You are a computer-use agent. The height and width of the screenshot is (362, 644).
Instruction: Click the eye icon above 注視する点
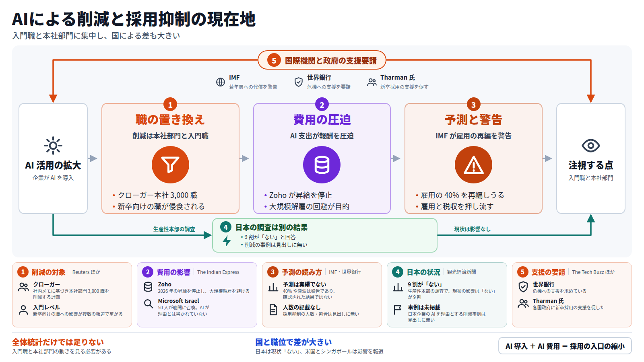coord(591,146)
